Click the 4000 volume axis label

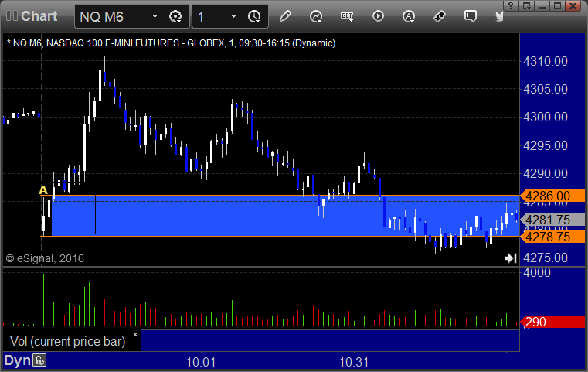coord(537,272)
